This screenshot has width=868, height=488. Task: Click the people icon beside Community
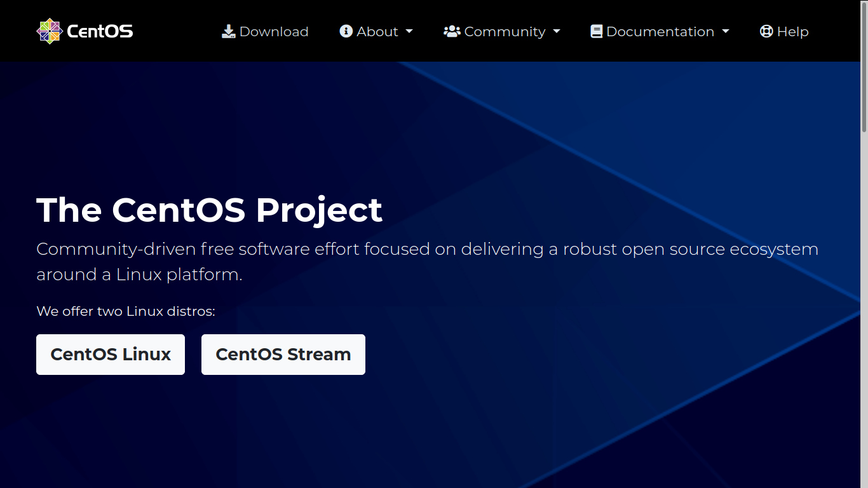[x=452, y=31]
